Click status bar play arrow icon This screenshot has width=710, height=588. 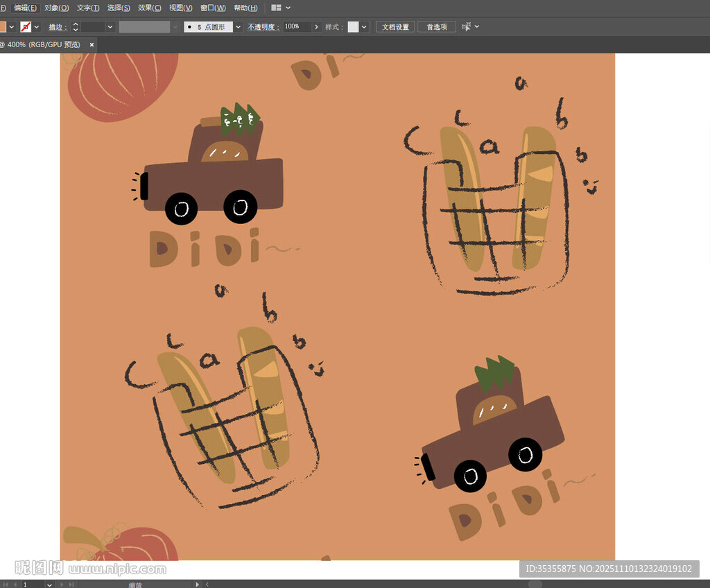pyautogui.click(x=198, y=585)
